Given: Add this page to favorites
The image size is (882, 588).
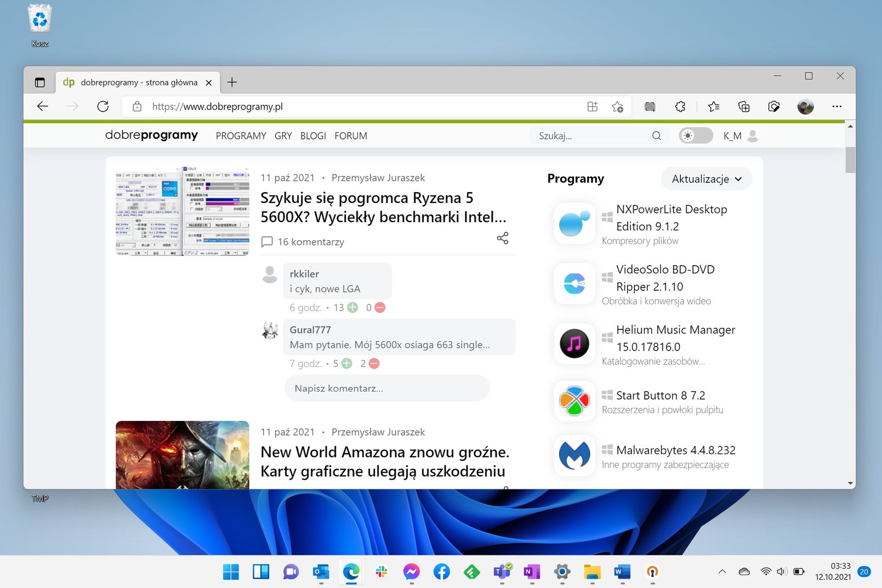Looking at the screenshot, I should click(617, 107).
